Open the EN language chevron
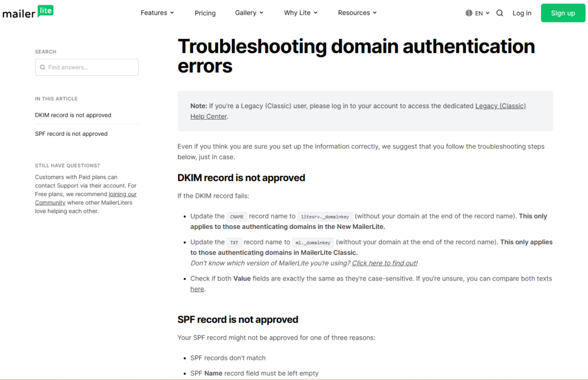 tap(488, 13)
